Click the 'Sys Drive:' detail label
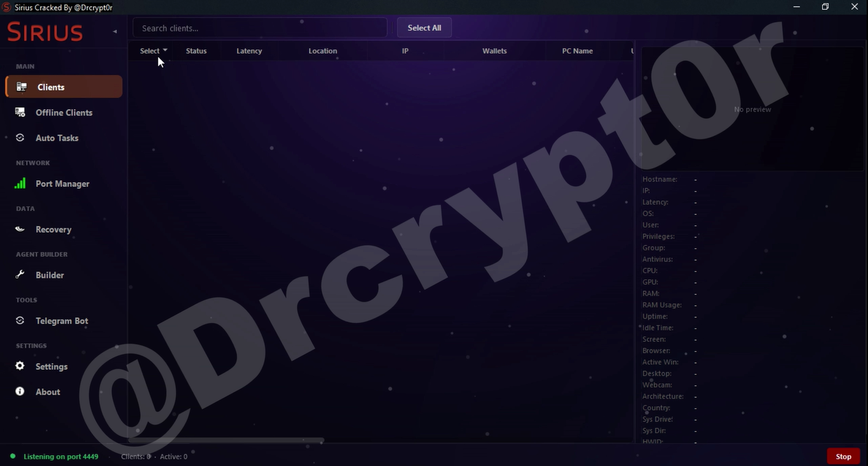Image resolution: width=868 pixels, height=466 pixels. (x=658, y=419)
